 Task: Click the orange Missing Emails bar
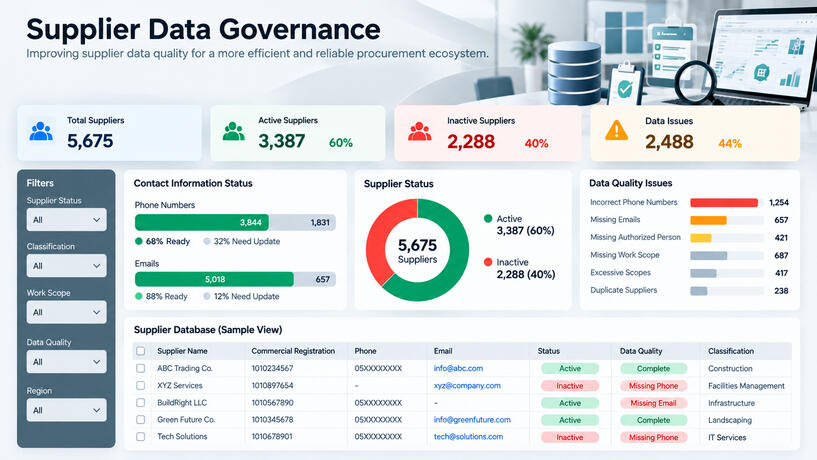(708, 220)
